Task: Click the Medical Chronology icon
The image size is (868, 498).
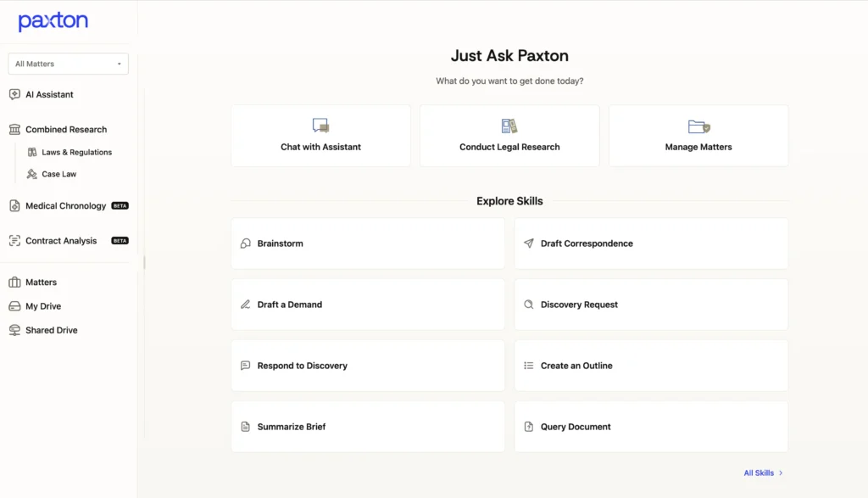Action: click(x=14, y=206)
